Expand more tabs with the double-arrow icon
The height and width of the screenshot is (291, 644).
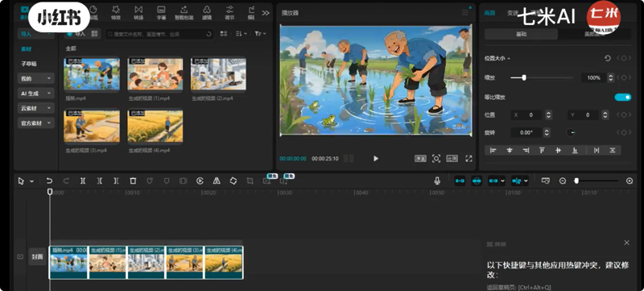pos(266,13)
